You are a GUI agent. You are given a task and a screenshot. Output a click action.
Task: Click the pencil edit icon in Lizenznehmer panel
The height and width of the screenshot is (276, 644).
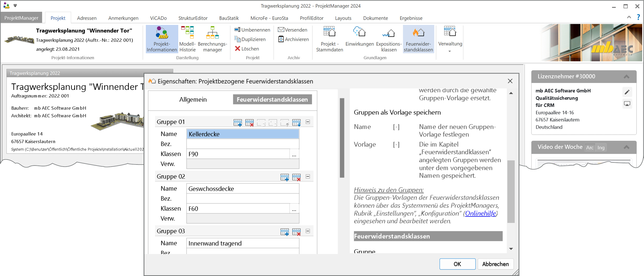[627, 92]
